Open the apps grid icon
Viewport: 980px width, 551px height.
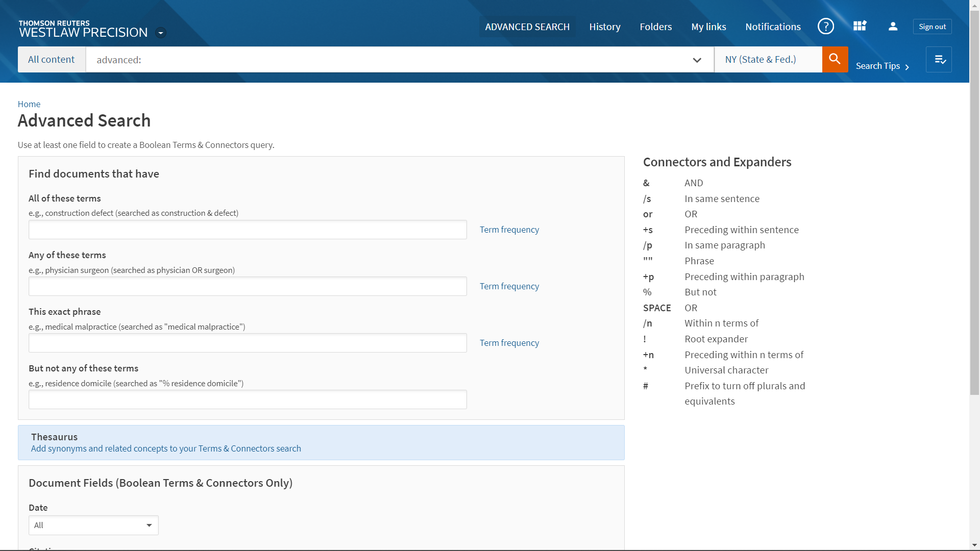click(x=860, y=27)
